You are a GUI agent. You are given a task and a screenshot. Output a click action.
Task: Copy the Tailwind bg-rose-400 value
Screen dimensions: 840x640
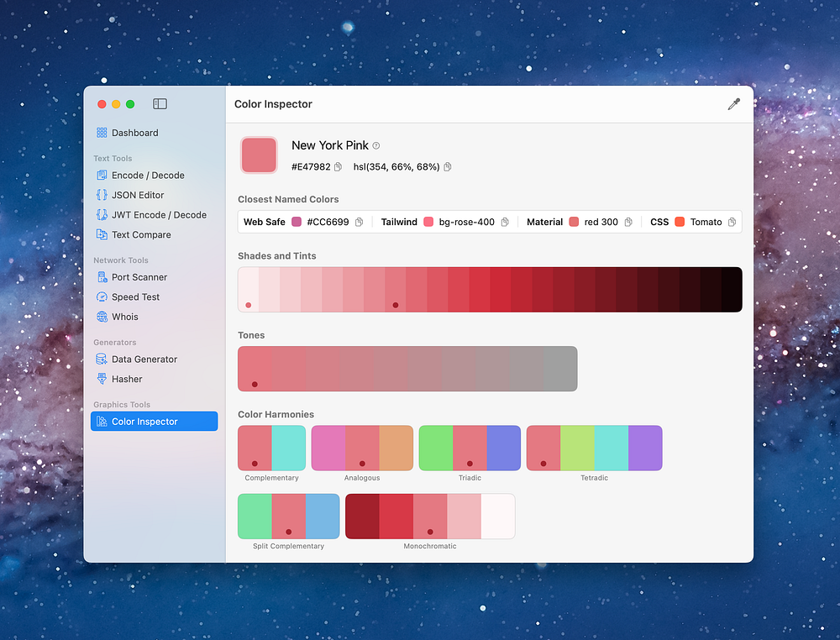(x=505, y=223)
